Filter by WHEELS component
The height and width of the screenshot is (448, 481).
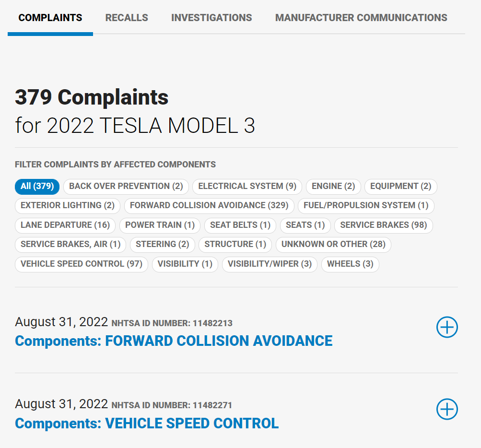point(350,264)
